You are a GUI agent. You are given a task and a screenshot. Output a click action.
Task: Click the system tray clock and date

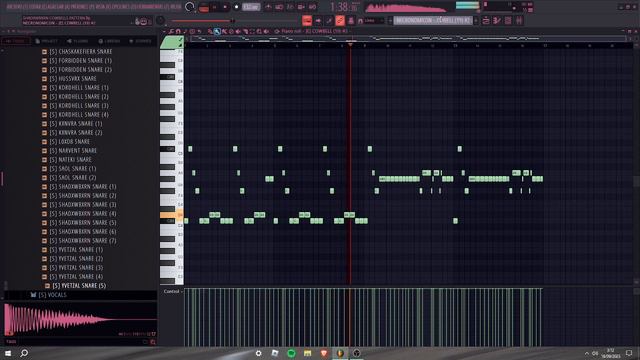click(611, 353)
